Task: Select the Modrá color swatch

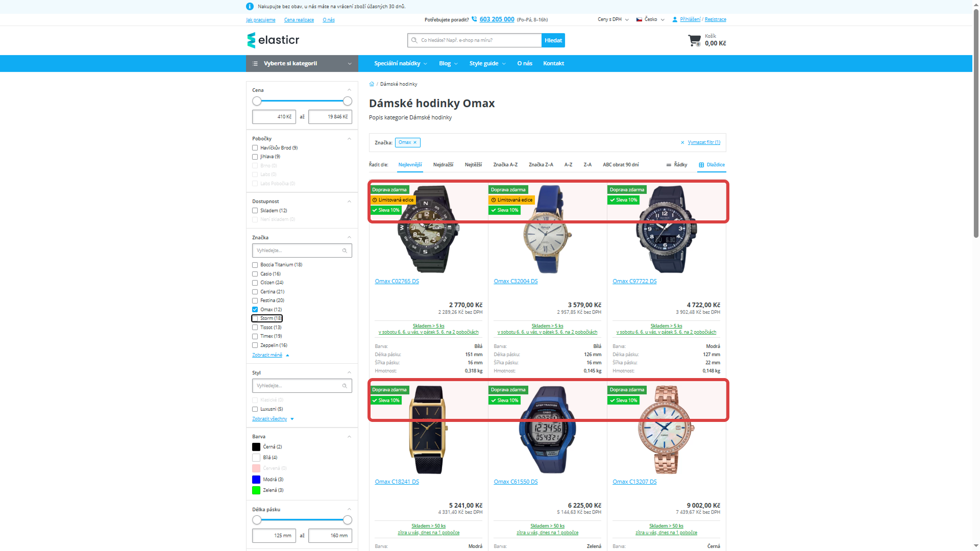Action: [256, 480]
